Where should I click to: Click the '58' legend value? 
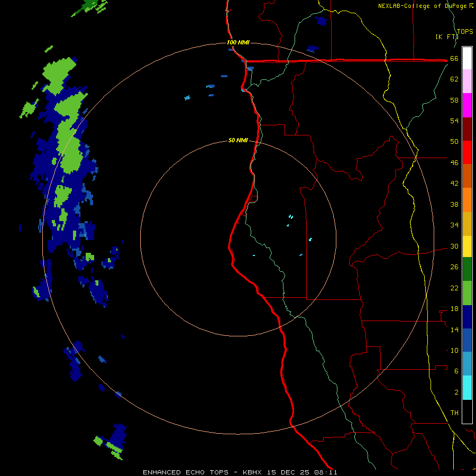[454, 100]
